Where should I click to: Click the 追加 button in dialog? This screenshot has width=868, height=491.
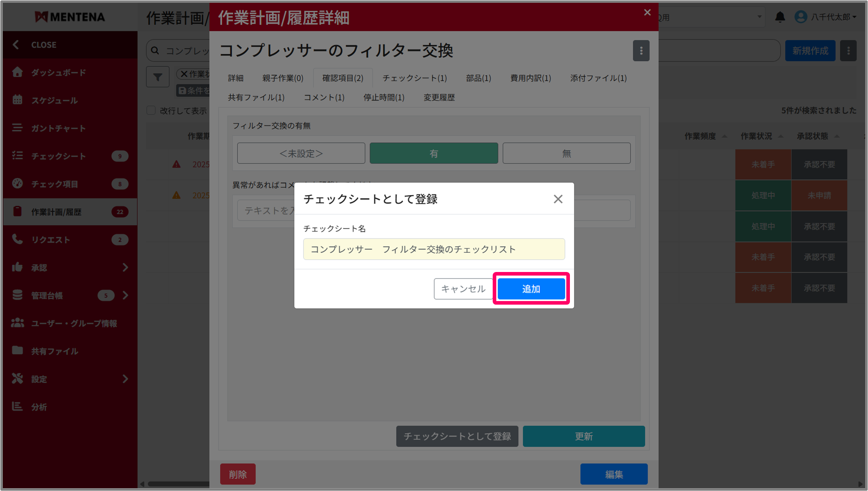[x=531, y=289]
